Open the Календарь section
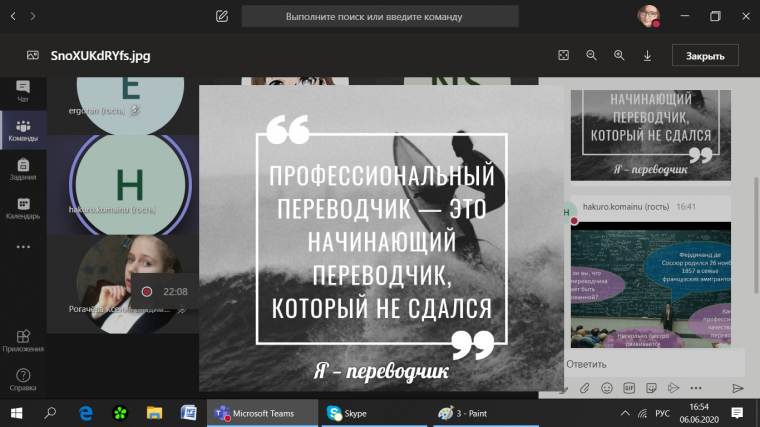The height and width of the screenshot is (427, 760). [23, 208]
